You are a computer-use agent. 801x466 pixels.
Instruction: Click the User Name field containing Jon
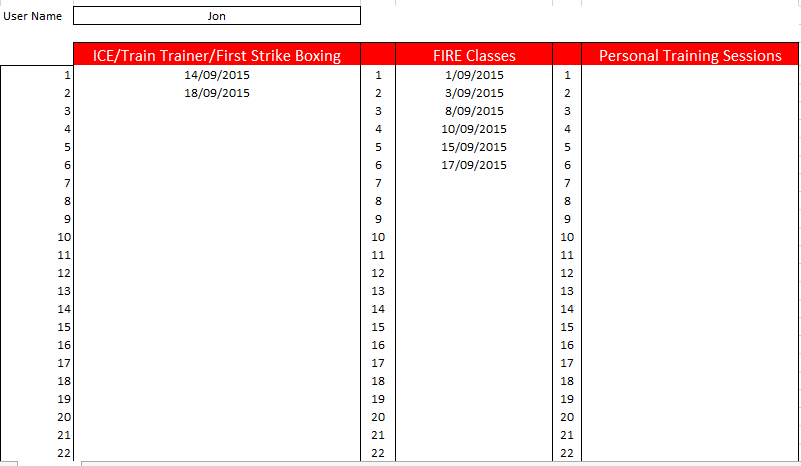point(216,16)
